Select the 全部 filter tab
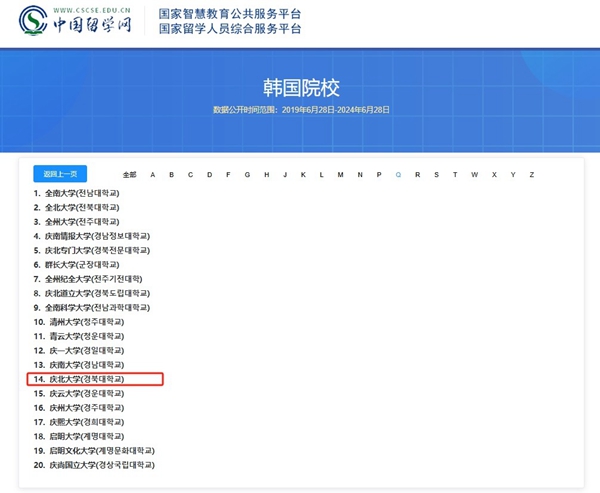The height and width of the screenshot is (493, 600). tap(130, 175)
